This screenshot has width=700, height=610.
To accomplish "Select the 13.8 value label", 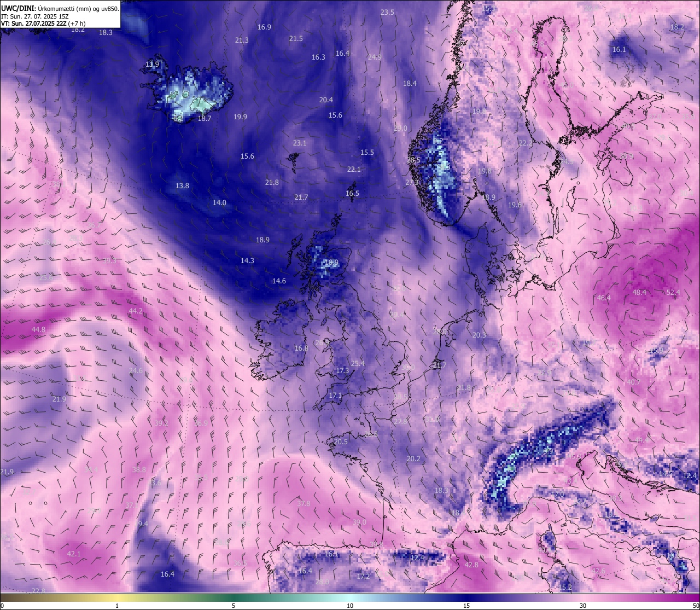I will click(x=182, y=185).
